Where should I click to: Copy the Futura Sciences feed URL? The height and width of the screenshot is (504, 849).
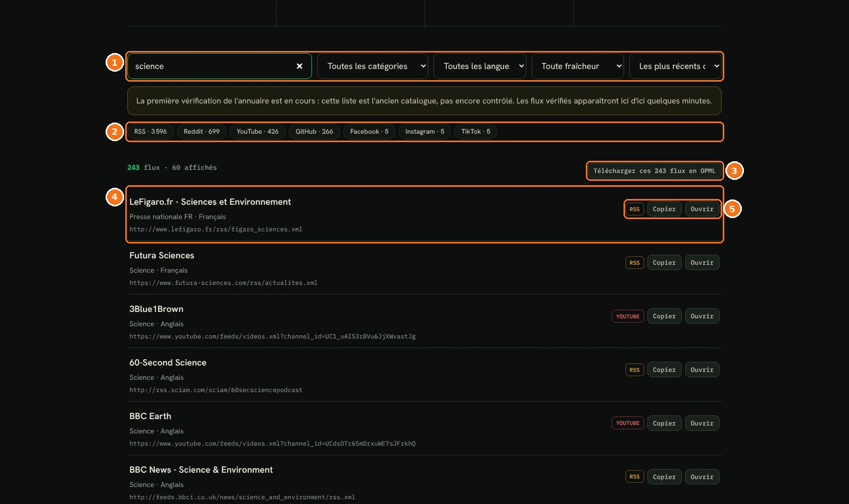click(664, 263)
